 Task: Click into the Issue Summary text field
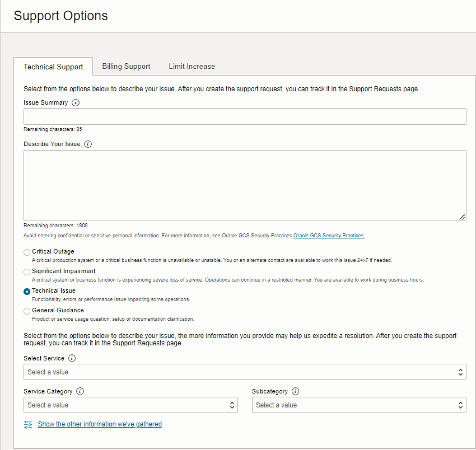point(245,116)
